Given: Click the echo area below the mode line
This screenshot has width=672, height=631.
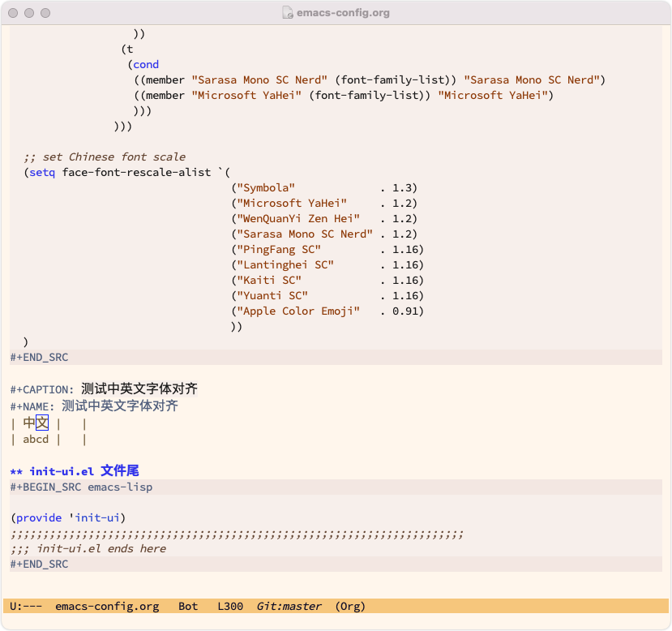Looking at the screenshot, I should [x=336, y=621].
